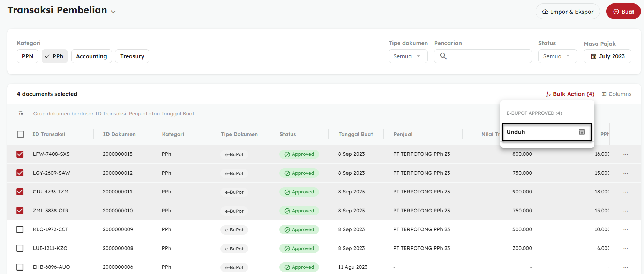Click the download icon beside Unduh
The height and width of the screenshot is (274, 644).
[582, 132]
